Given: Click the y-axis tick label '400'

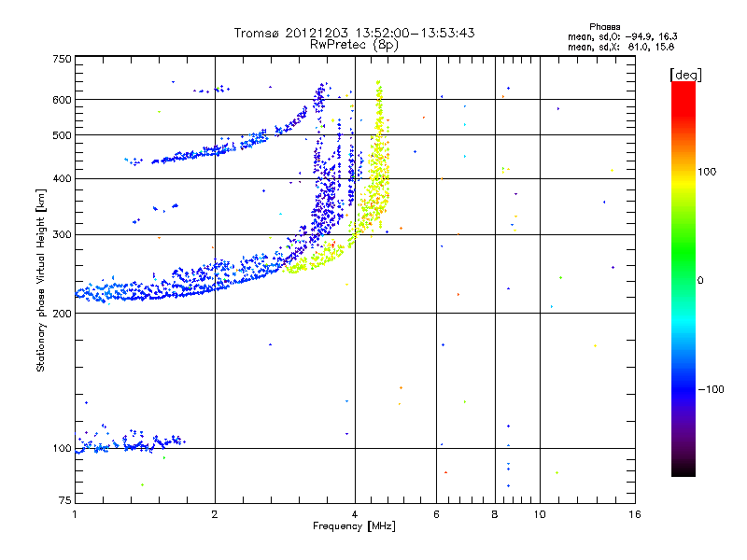Looking at the screenshot, I should tap(62, 178).
